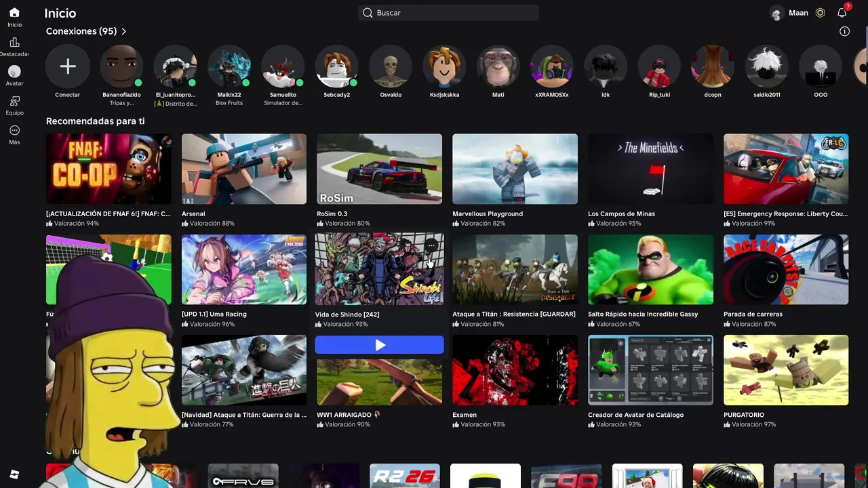Open options menu on Vida de Shindo
Viewport: 868px width, 488px height.
tap(432, 245)
